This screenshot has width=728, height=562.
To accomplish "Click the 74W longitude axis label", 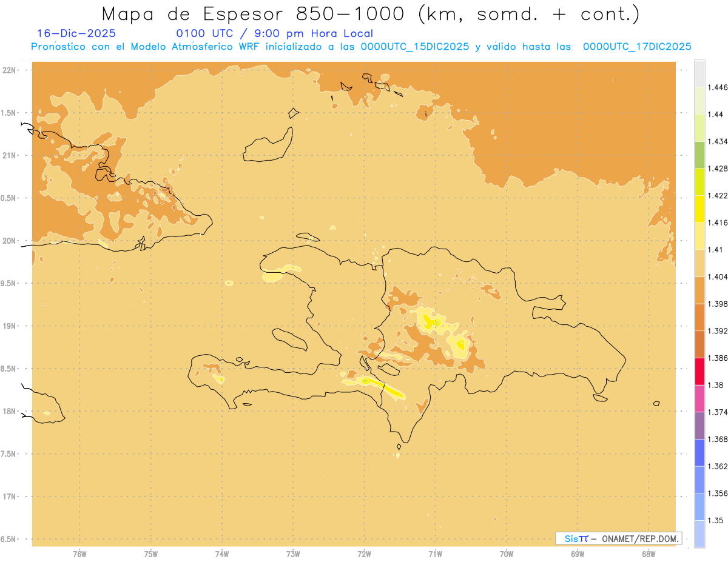I will coord(222,554).
